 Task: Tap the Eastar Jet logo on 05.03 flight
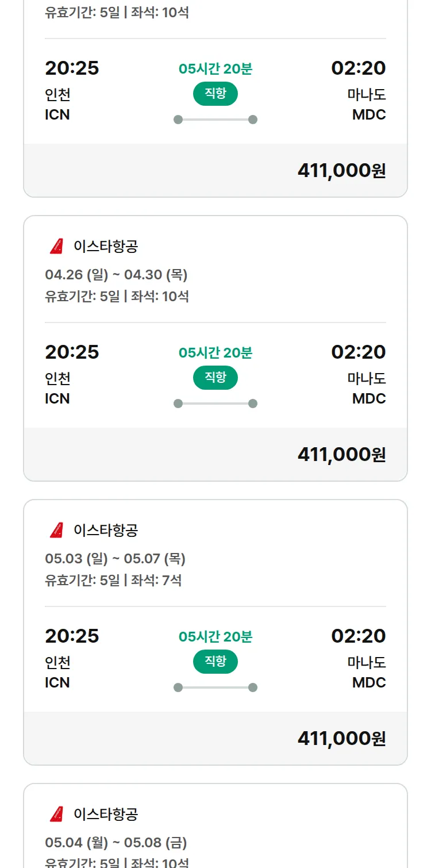[56, 530]
